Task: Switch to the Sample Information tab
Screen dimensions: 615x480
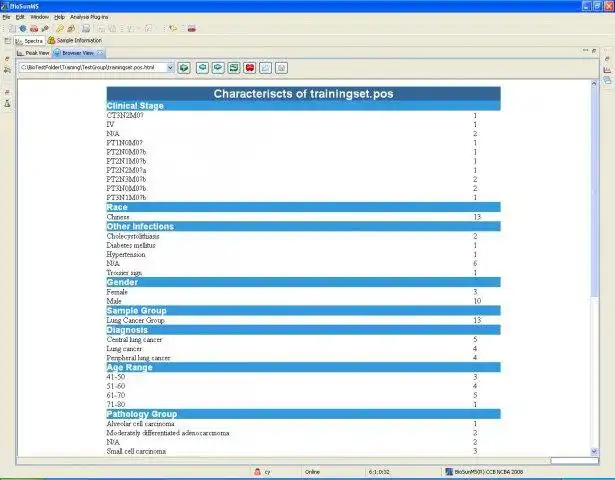Action: tap(75, 40)
